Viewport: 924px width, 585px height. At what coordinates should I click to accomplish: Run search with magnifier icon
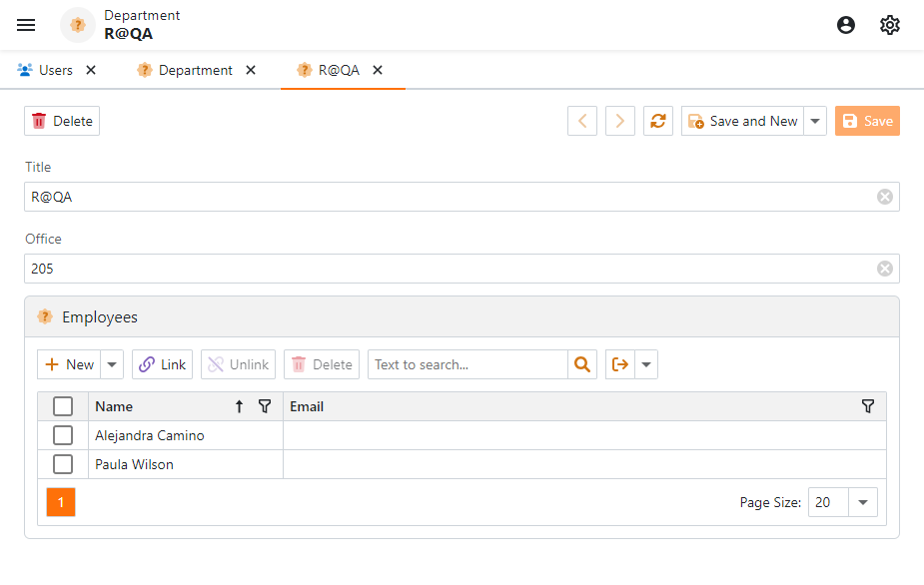click(x=582, y=364)
